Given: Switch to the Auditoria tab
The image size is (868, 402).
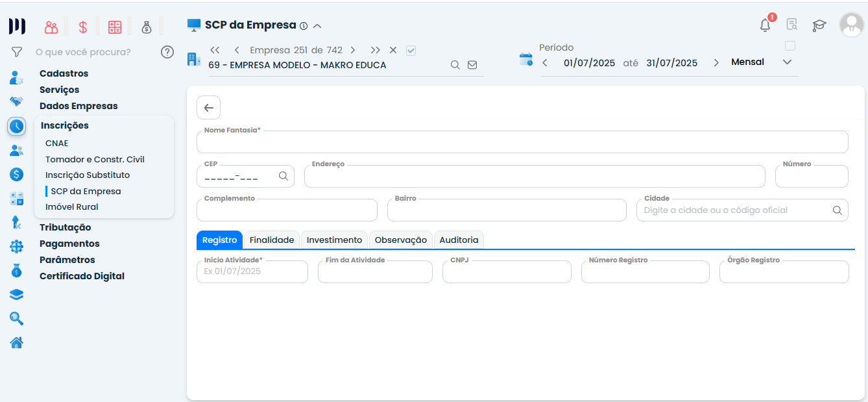Looking at the screenshot, I should click(459, 240).
